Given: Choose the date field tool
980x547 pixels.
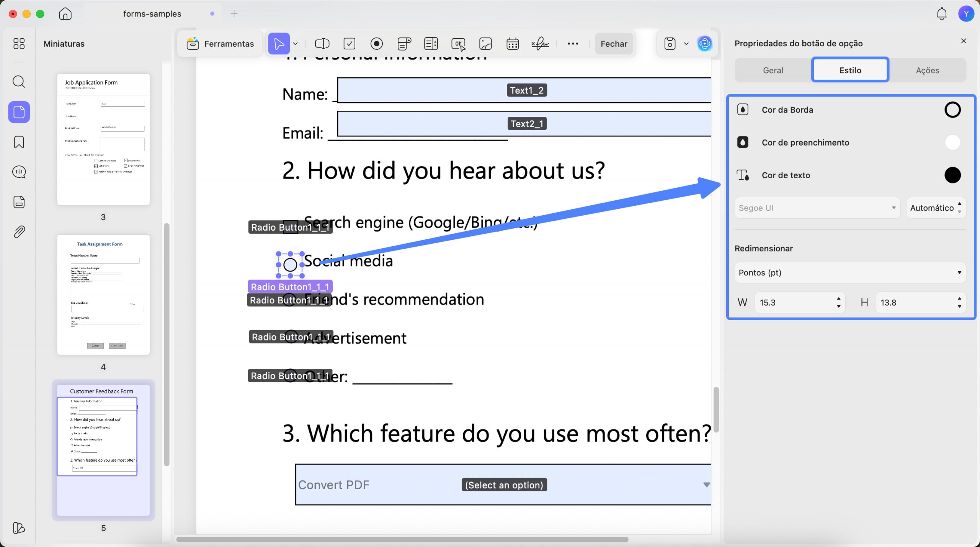Looking at the screenshot, I should (x=513, y=44).
